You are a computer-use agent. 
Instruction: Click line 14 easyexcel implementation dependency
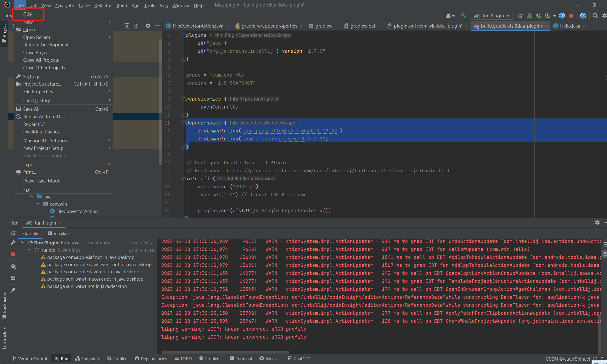click(x=263, y=139)
